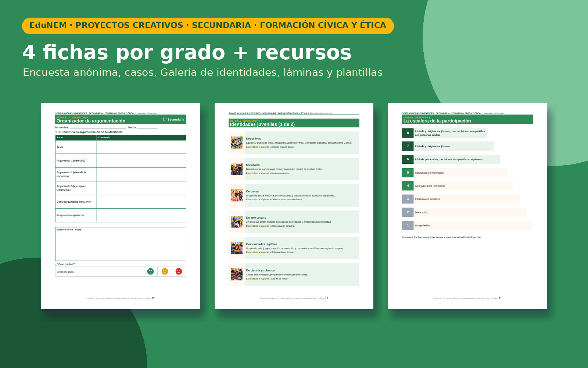The width and height of the screenshot is (588, 368).
Task: Select the Musicales card image
Action: pyautogui.click(x=237, y=169)
